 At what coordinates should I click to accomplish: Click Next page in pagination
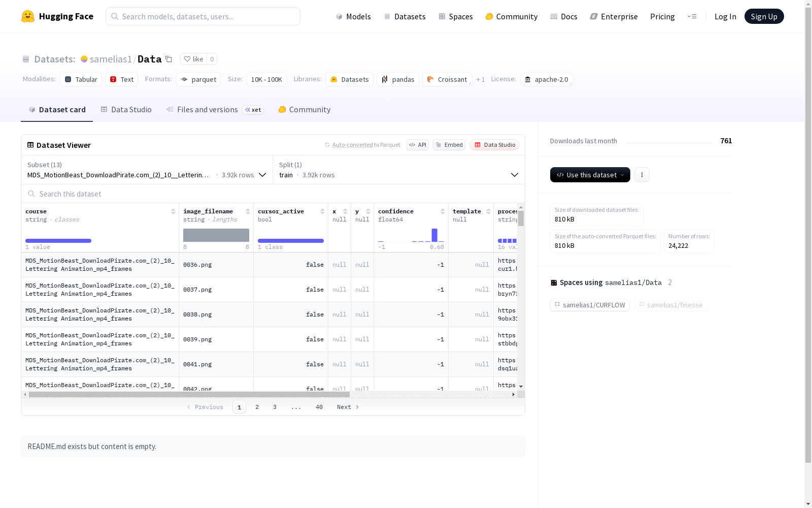point(348,407)
